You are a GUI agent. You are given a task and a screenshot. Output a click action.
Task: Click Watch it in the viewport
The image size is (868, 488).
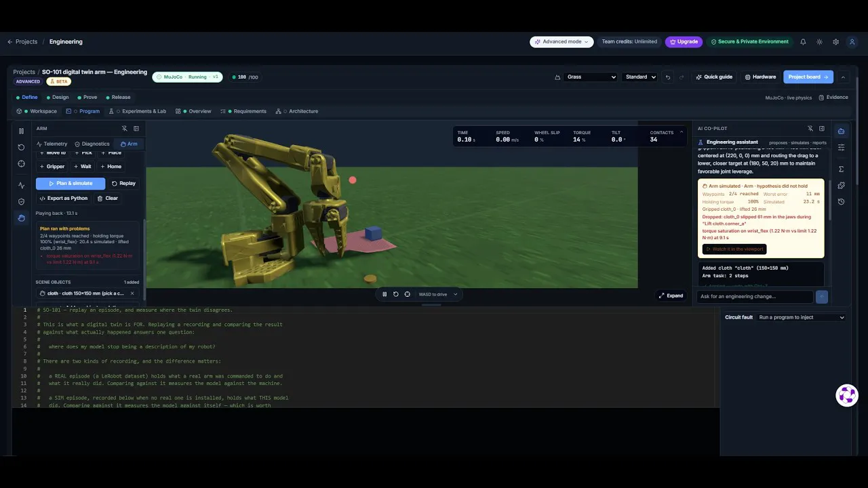[x=734, y=249]
